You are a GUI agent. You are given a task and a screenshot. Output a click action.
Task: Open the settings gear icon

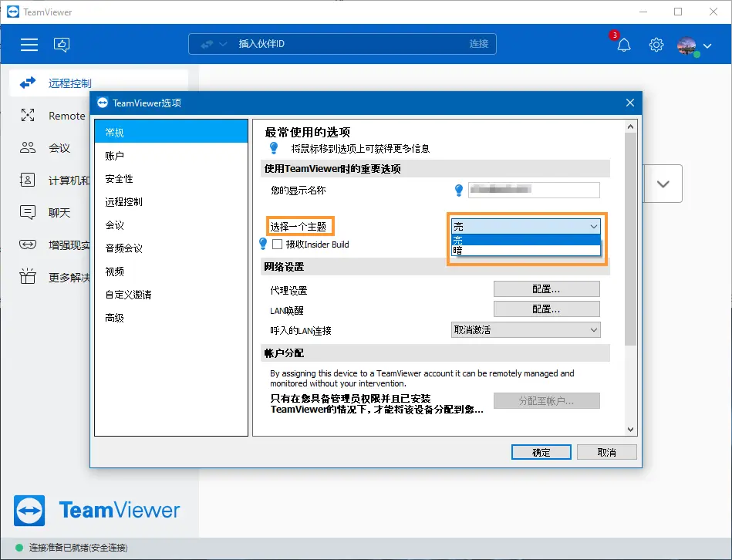(x=656, y=45)
